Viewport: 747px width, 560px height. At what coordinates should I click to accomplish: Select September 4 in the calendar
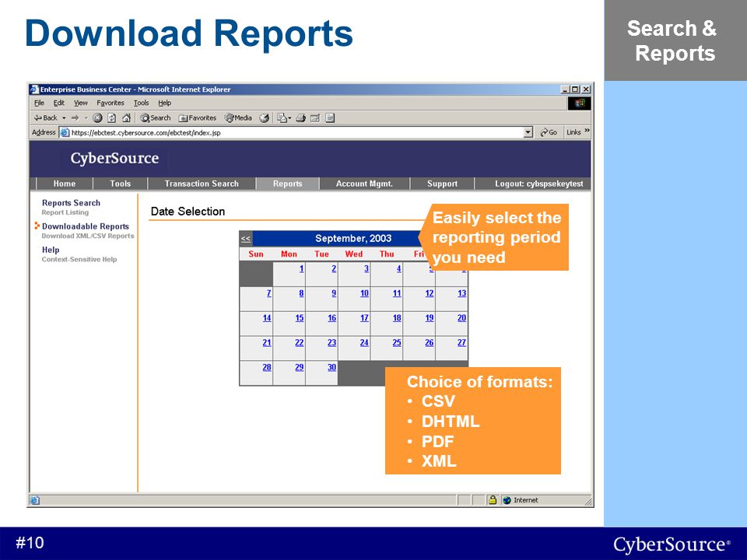(x=398, y=268)
